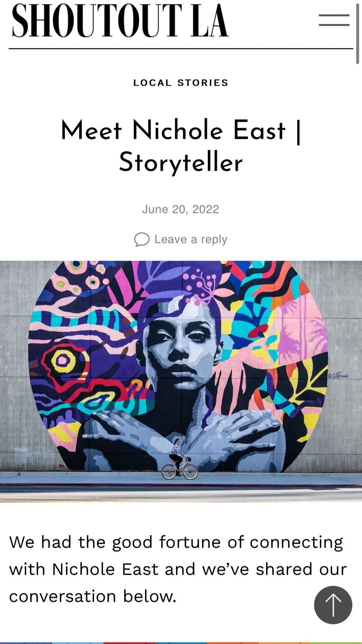Tap the red share strip
The width and height of the screenshot is (362, 644).
[129, 642]
